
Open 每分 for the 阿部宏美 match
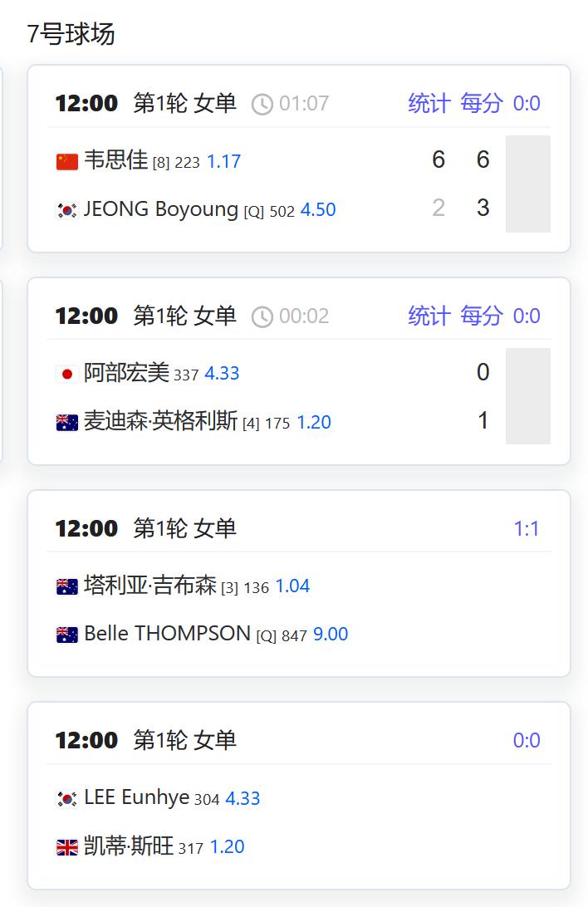coord(483,316)
